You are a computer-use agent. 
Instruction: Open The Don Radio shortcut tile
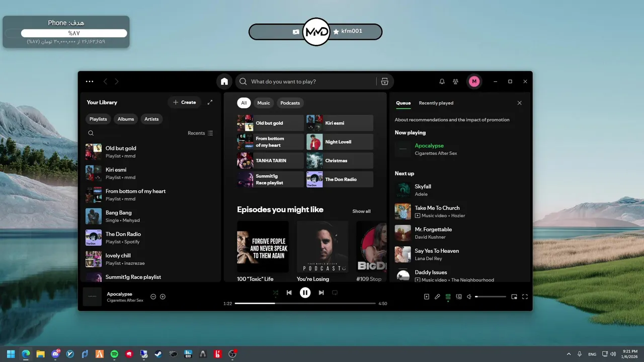tap(340, 179)
